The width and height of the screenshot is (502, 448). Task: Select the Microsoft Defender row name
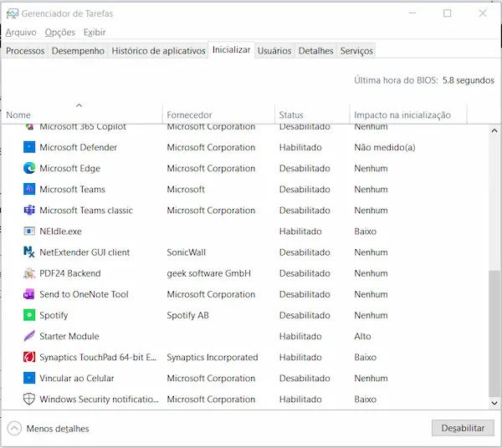tap(78, 147)
